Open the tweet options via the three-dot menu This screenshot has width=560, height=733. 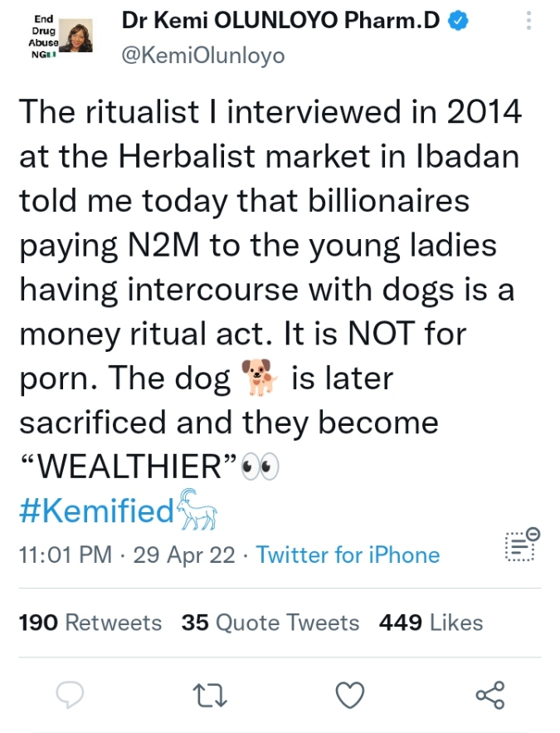click(x=528, y=21)
